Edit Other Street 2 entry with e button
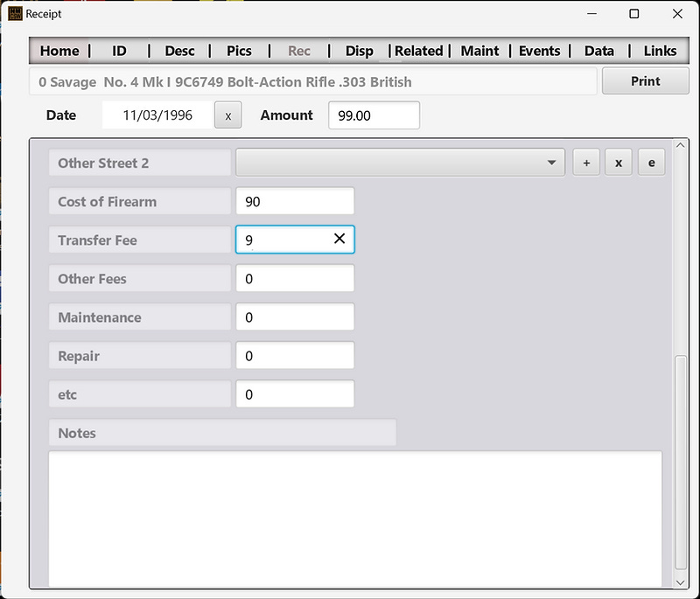Image resolution: width=700 pixels, height=599 pixels. click(x=651, y=163)
